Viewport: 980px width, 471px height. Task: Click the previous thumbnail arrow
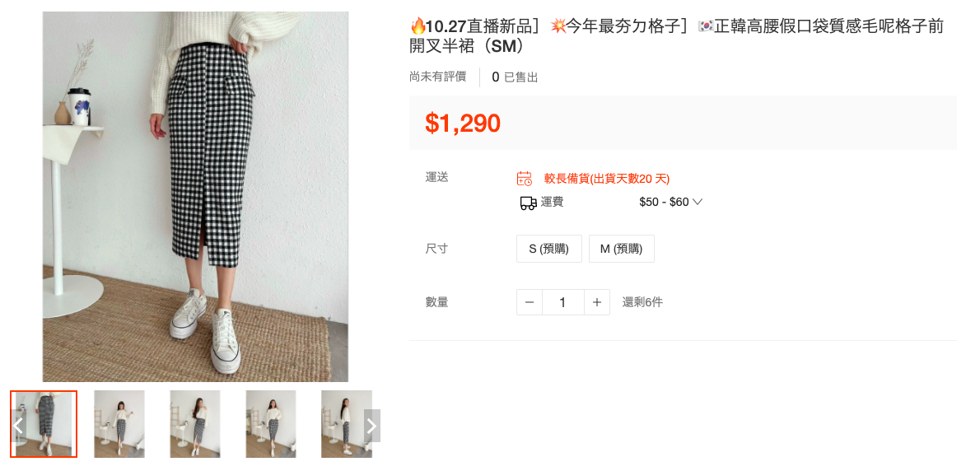click(19, 426)
